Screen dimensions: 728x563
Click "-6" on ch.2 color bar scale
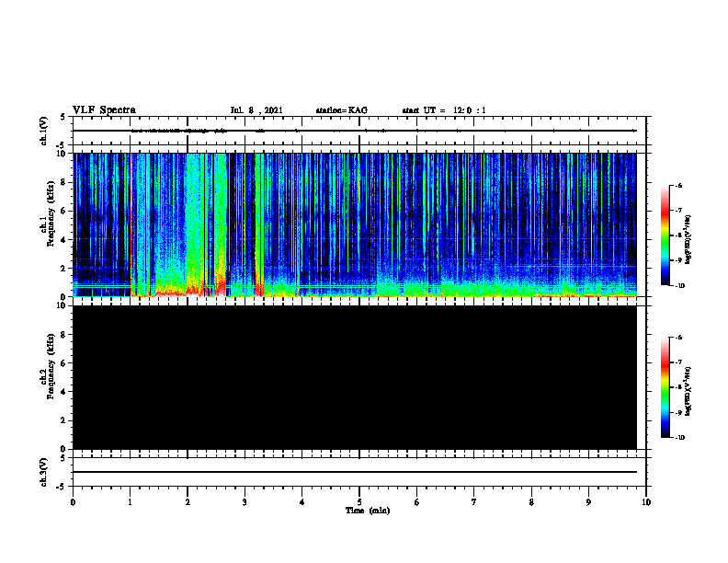(678, 338)
